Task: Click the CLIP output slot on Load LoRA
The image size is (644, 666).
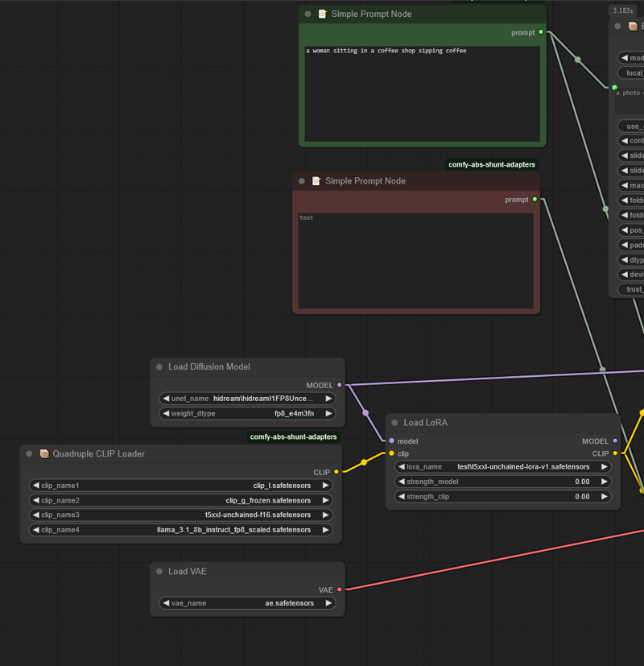Action: tap(615, 453)
